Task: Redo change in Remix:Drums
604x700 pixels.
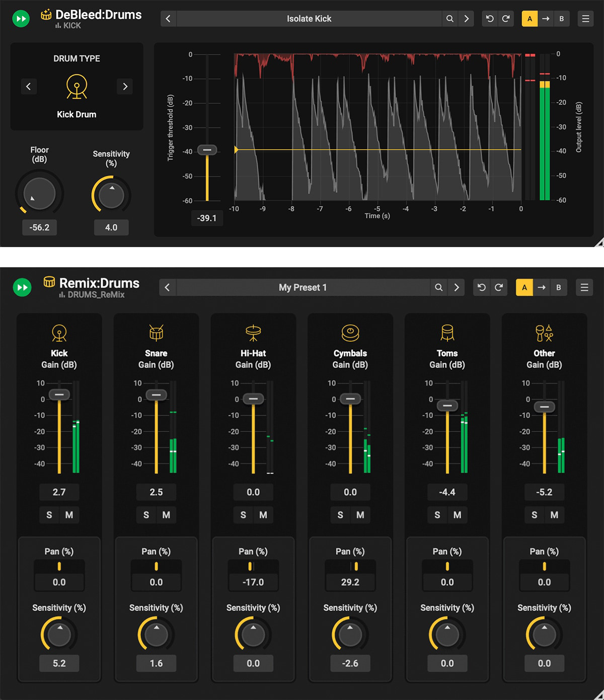Action: 499,287
